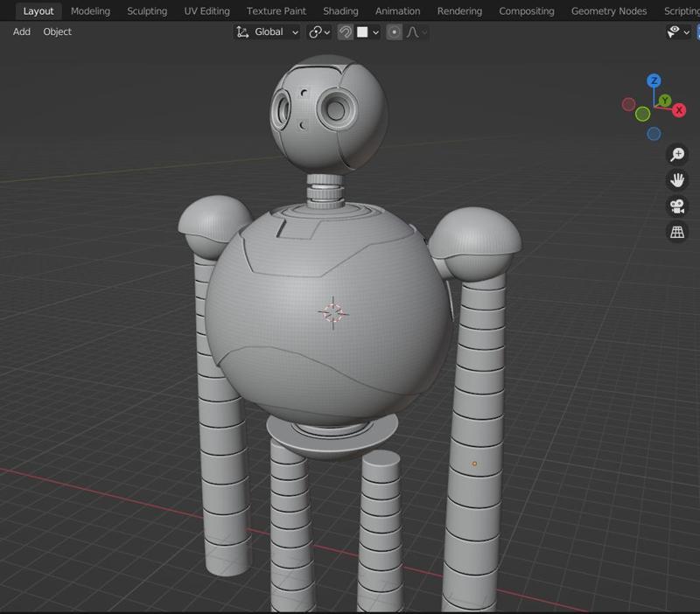Toggle snapping with the magnet icon
700x614 pixels.
click(x=346, y=32)
